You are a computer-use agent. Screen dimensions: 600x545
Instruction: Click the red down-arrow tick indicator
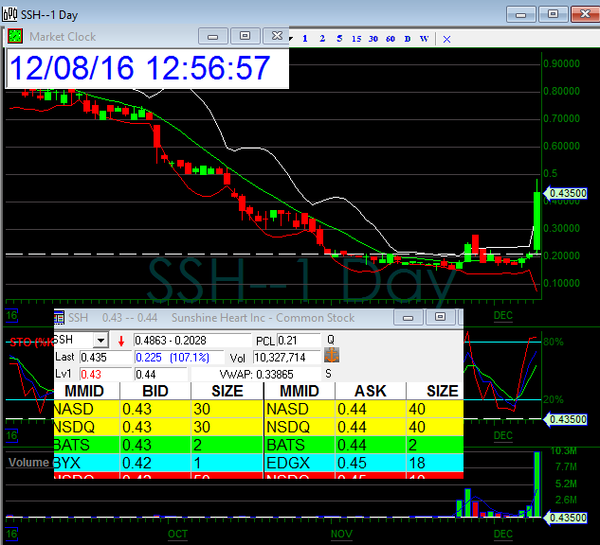[122, 340]
